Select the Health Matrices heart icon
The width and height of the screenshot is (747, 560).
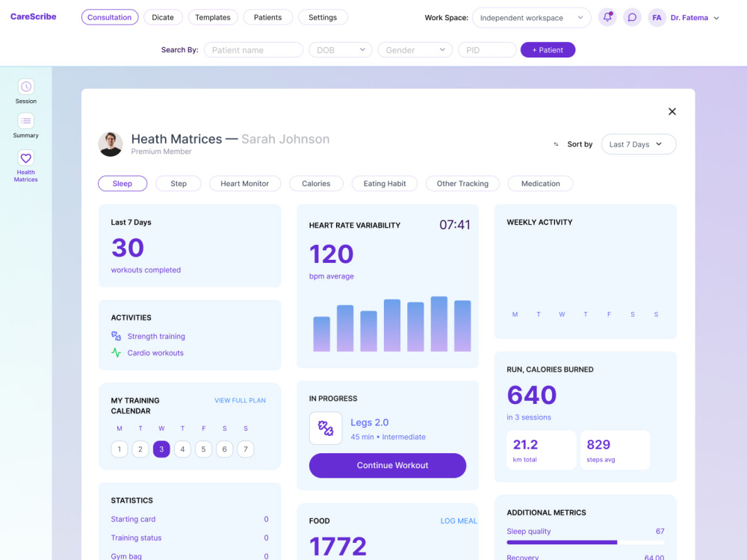(25, 158)
